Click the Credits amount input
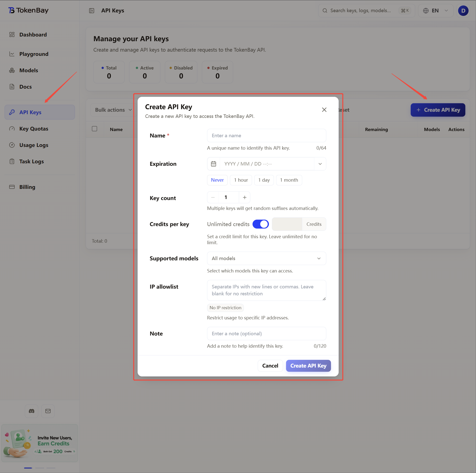Screen dimensions: 476x473 point(287,224)
